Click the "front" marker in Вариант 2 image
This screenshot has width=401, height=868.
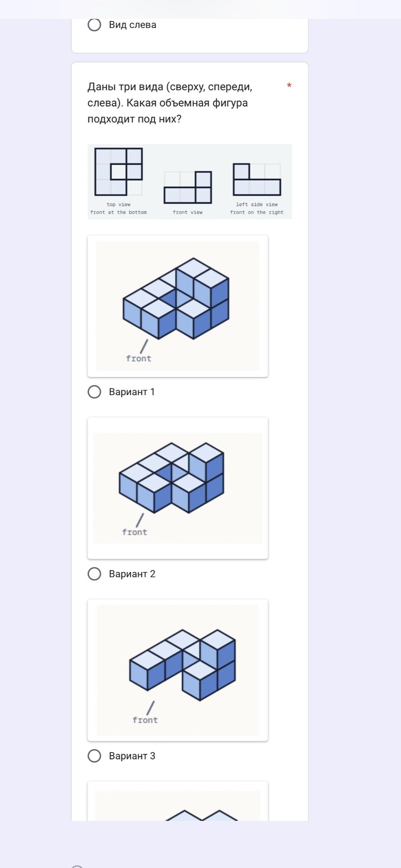[134, 532]
